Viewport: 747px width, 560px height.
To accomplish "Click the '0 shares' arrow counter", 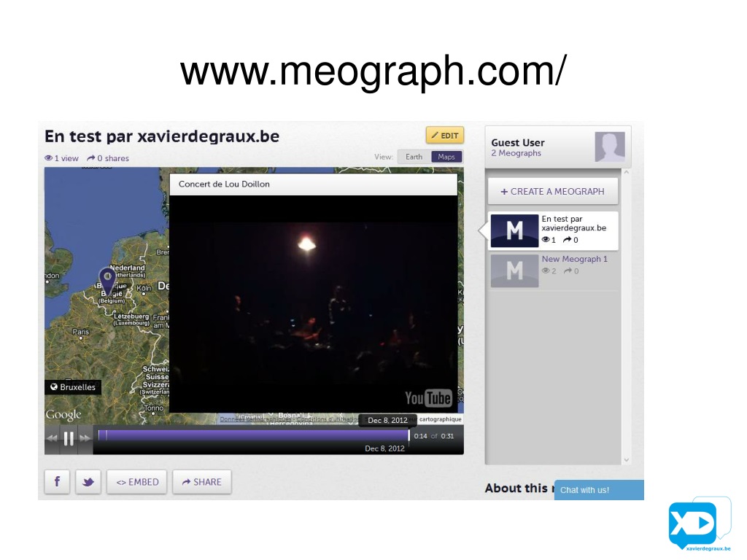I will 108,158.
